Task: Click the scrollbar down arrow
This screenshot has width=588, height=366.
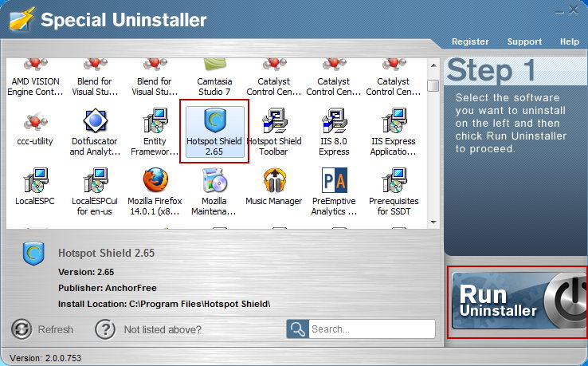Action: click(433, 222)
